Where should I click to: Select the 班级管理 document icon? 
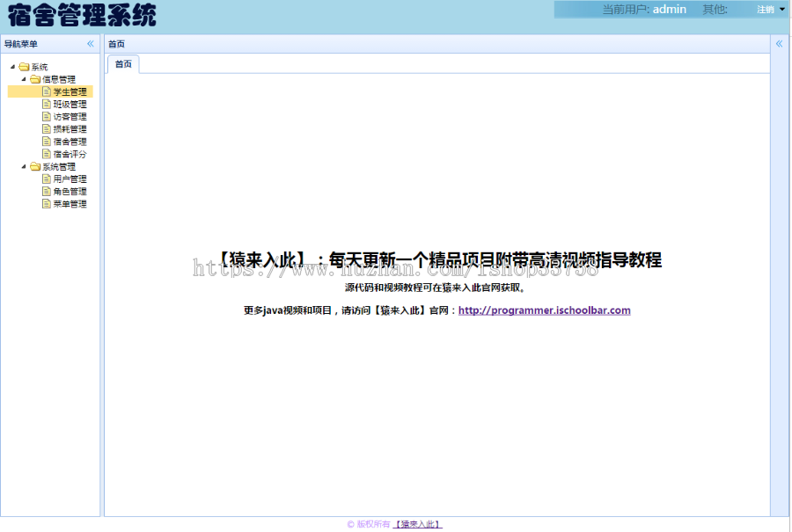[x=46, y=104]
